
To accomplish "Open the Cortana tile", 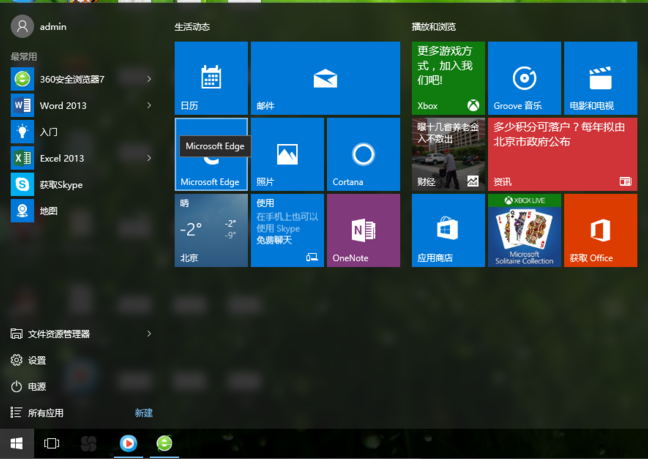I will pyautogui.click(x=363, y=154).
